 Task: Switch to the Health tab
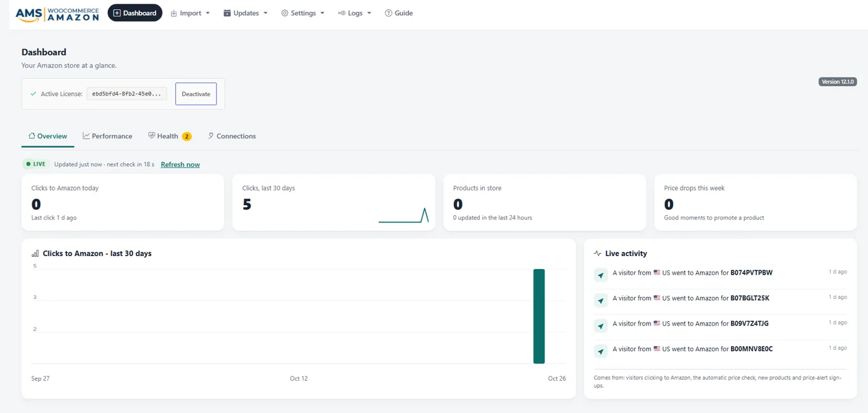(x=169, y=136)
